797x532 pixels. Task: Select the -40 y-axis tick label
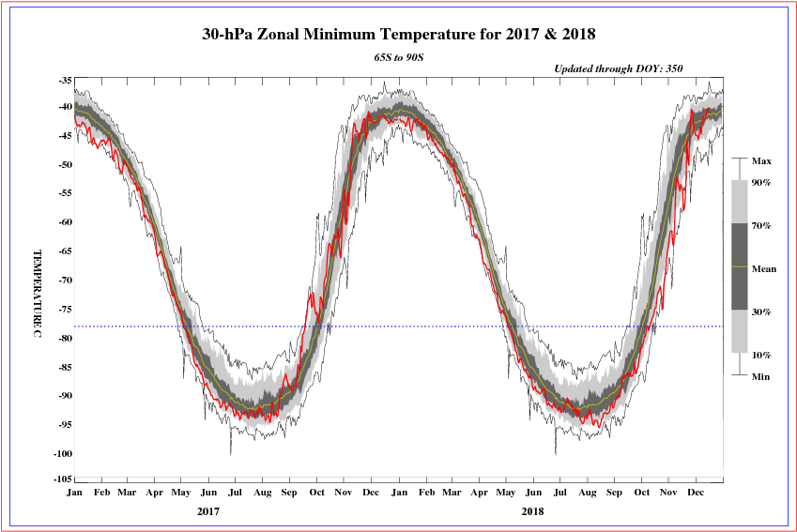tap(66, 106)
